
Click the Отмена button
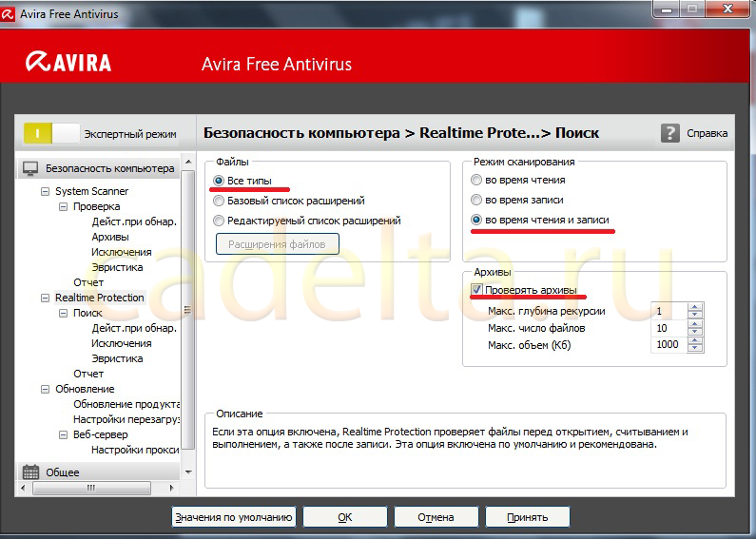click(436, 517)
